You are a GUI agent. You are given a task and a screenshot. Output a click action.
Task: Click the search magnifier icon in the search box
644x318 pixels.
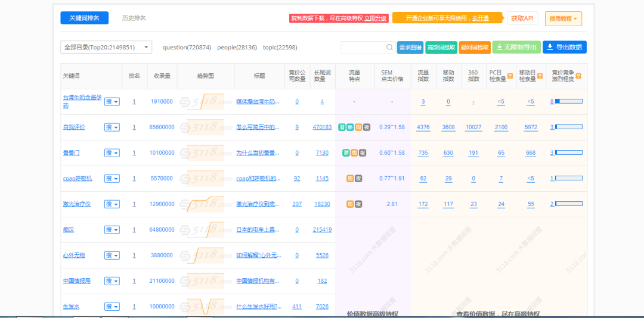[x=389, y=47]
